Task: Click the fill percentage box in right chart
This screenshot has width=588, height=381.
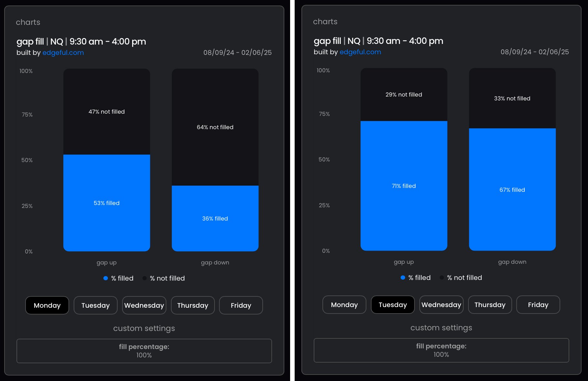Action: (x=441, y=350)
